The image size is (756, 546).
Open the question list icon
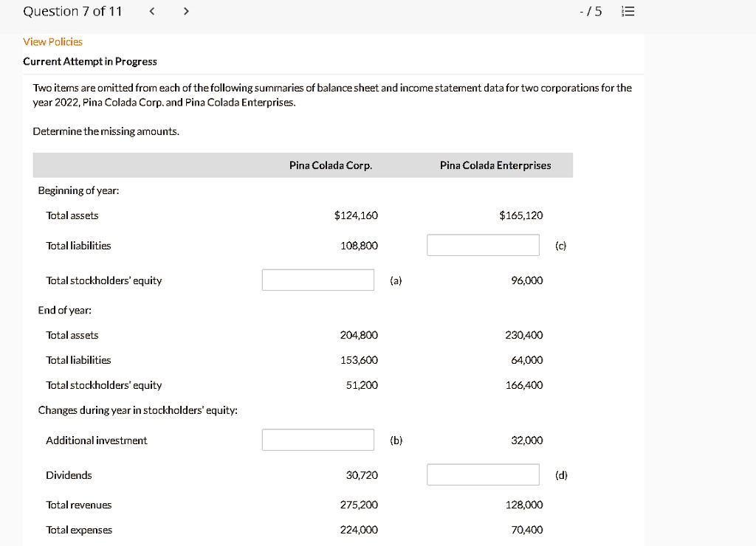click(x=628, y=11)
